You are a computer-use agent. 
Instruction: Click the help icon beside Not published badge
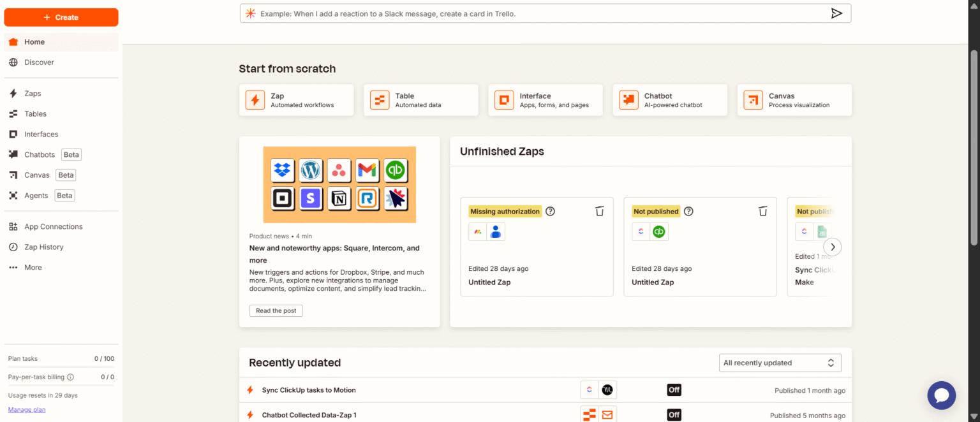[x=688, y=211]
